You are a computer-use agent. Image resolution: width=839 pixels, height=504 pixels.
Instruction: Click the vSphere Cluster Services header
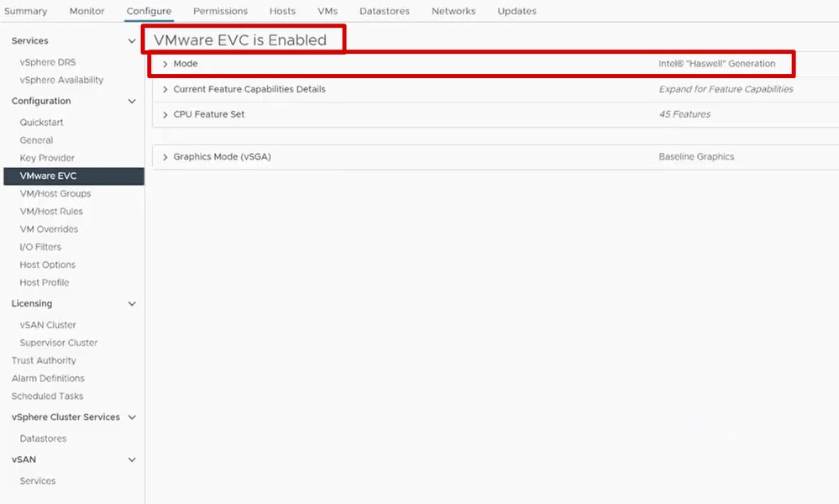(x=66, y=417)
